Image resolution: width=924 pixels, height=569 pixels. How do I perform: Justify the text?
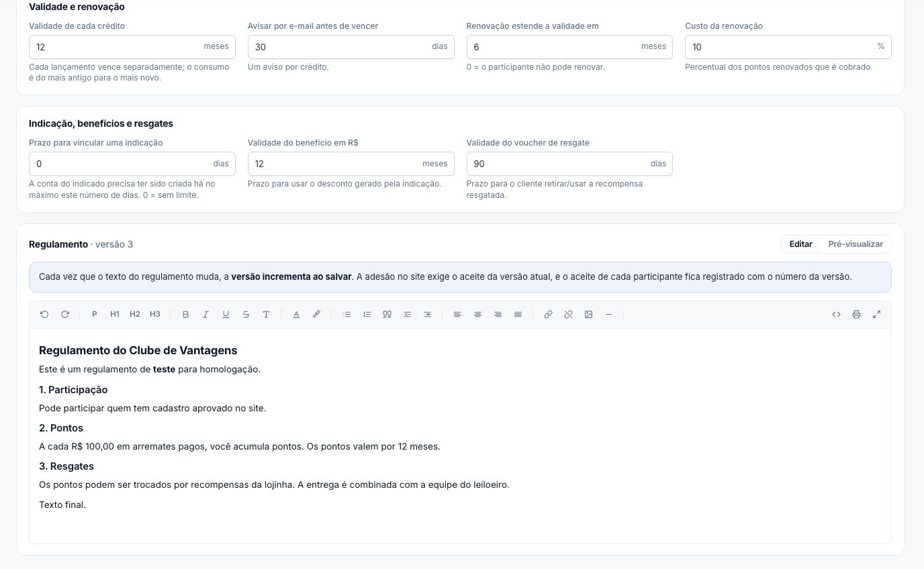[x=518, y=314]
